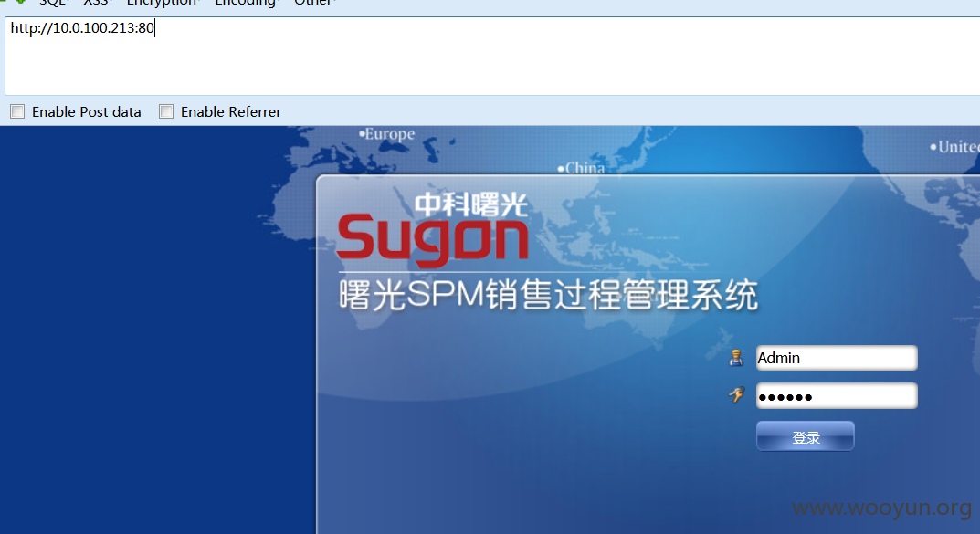Click the 中科曙光 text above the logo
Image resolution: width=980 pixels, height=534 pixels.
point(472,204)
